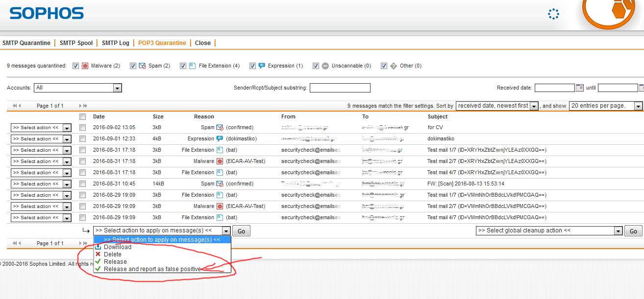Toggle the Expression (1) checkbox

point(252,66)
